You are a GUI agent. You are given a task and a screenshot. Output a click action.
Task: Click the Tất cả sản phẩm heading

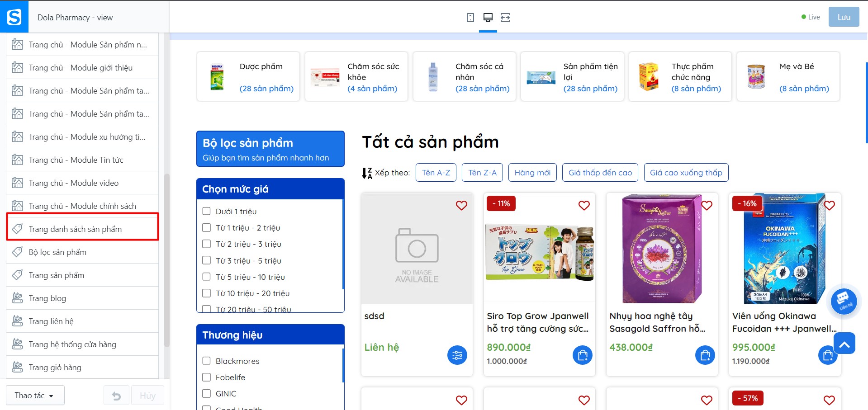pyautogui.click(x=430, y=142)
